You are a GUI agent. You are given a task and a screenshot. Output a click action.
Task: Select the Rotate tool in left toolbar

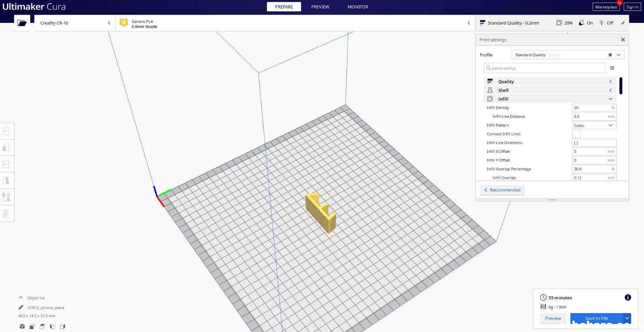pyautogui.click(x=6, y=164)
